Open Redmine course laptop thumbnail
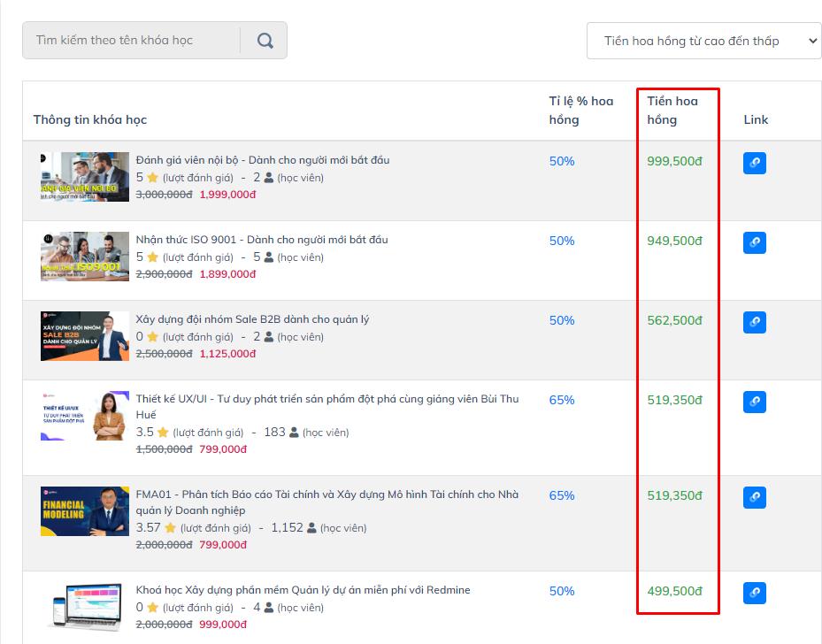Screen dimensions: 822x644 [x=85, y=606]
